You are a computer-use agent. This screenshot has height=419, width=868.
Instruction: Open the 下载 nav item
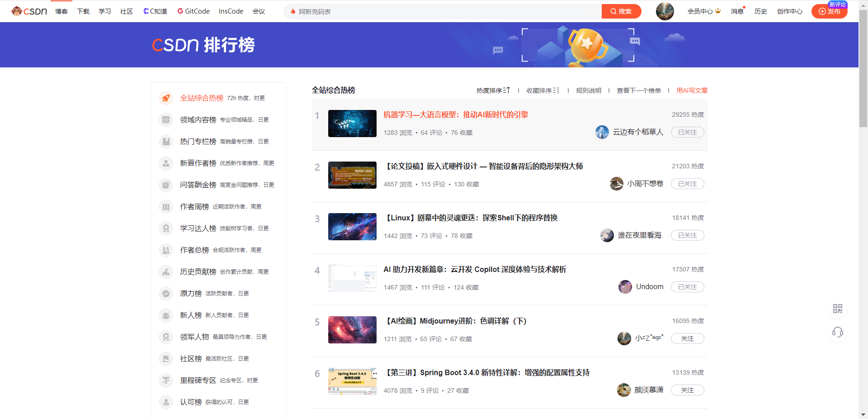(83, 11)
